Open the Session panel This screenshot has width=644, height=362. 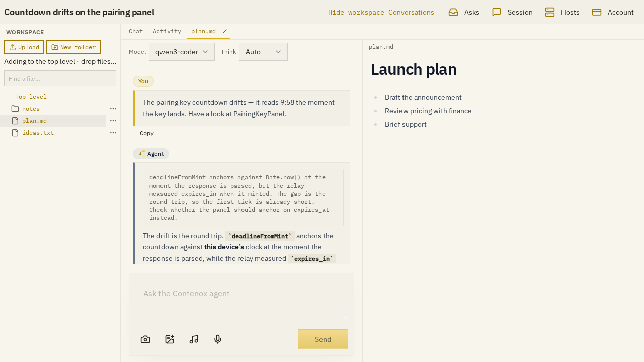(x=512, y=12)
